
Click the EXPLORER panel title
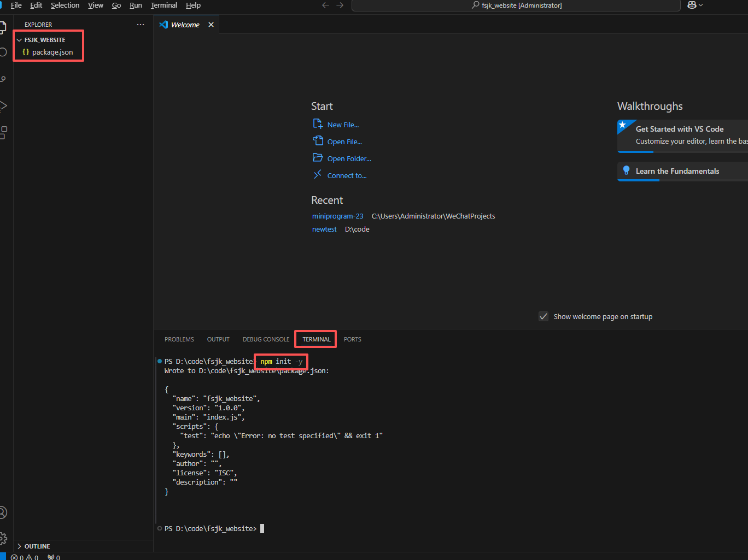point(38,25)
